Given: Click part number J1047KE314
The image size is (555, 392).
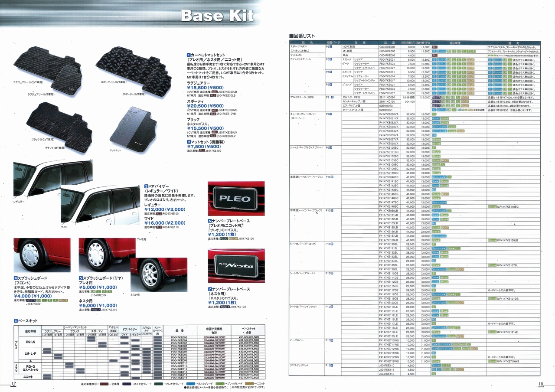Looking at the screenshot, I should point(110,310).
